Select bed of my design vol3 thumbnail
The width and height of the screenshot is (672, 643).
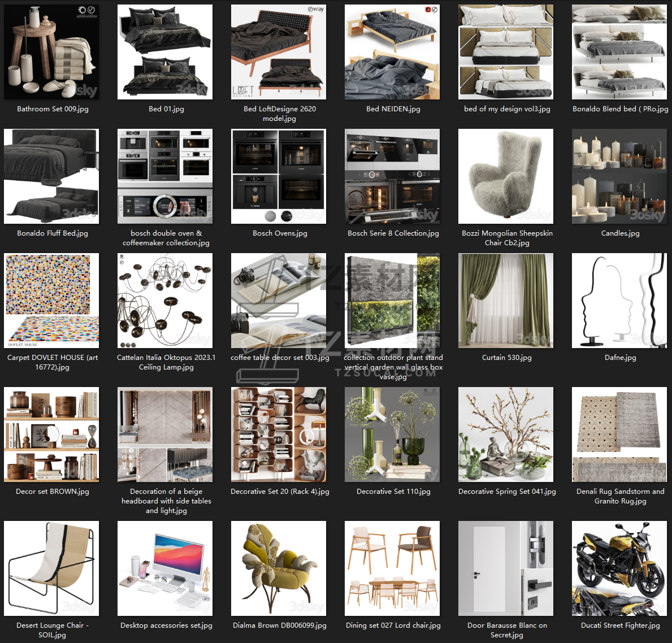pos(506,52)
